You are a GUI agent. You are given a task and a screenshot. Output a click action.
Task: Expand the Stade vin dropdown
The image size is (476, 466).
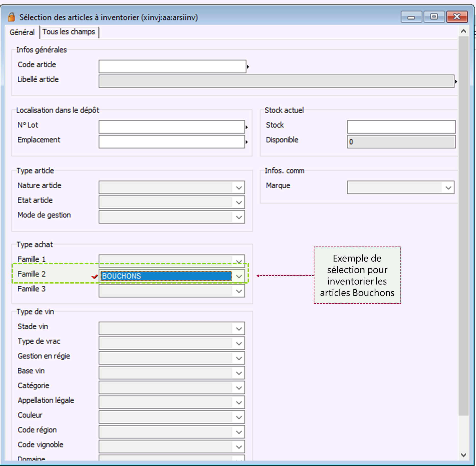pyautogui.click(x=239, y=329)
